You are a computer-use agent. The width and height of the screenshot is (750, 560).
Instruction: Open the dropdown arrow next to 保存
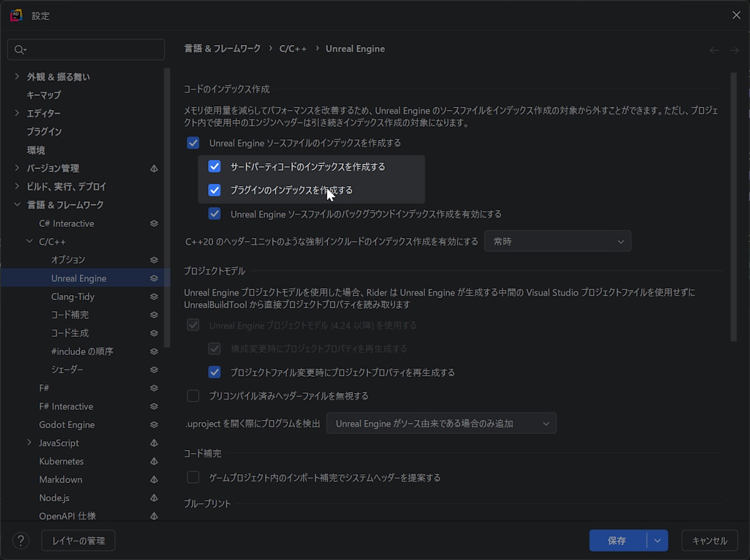pyautogui.click(x=657, y=541)
